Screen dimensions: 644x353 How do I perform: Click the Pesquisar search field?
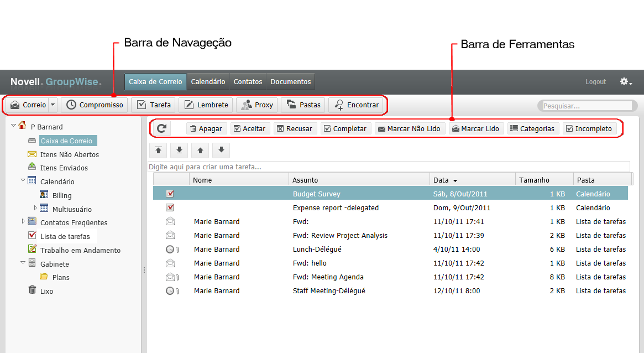587,106
